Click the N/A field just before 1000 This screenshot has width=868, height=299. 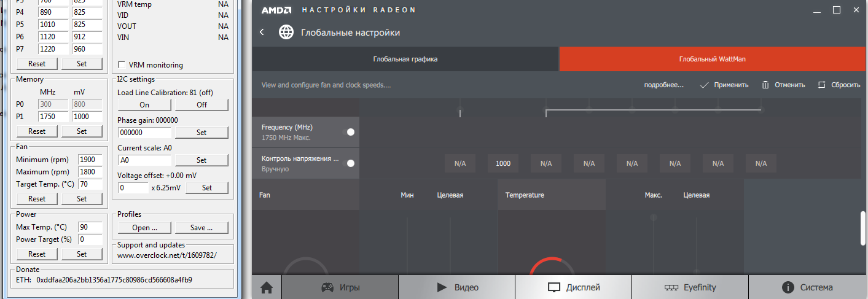click(460, 163)
